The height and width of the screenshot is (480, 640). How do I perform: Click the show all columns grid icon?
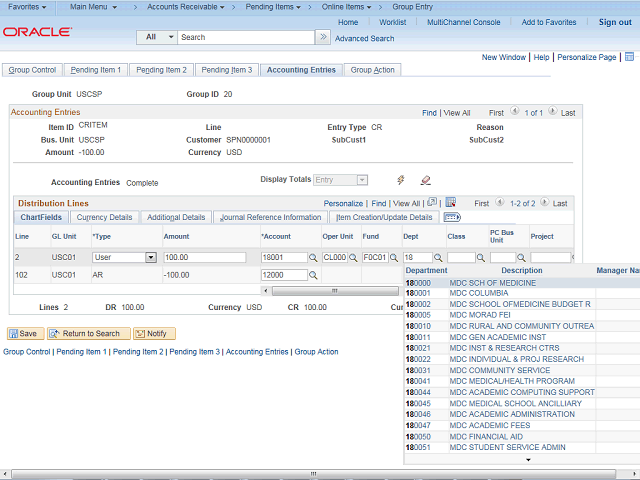tap(452, 217)
